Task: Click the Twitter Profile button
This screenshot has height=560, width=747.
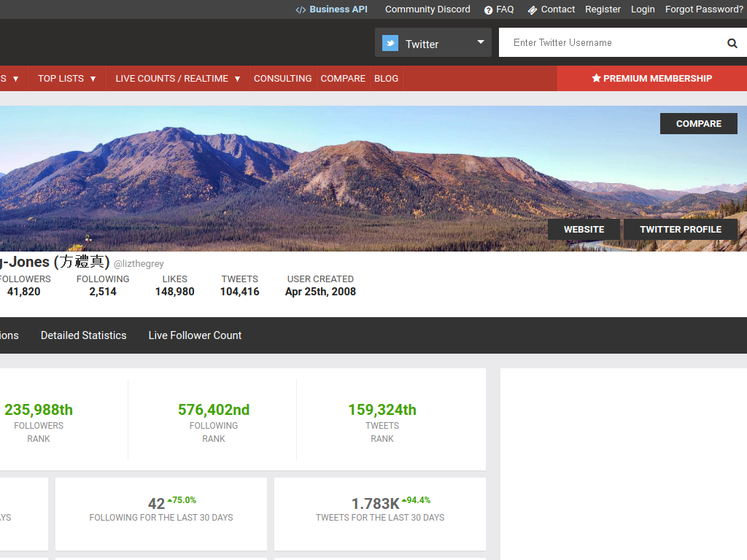Action: click(x=681, y=230)
